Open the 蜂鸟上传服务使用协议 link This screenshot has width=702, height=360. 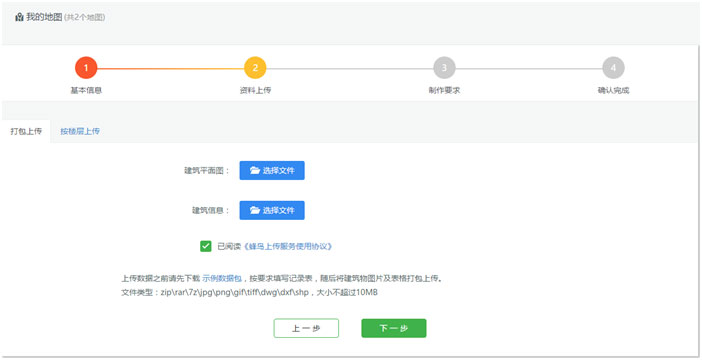click(x=287, y=246)
